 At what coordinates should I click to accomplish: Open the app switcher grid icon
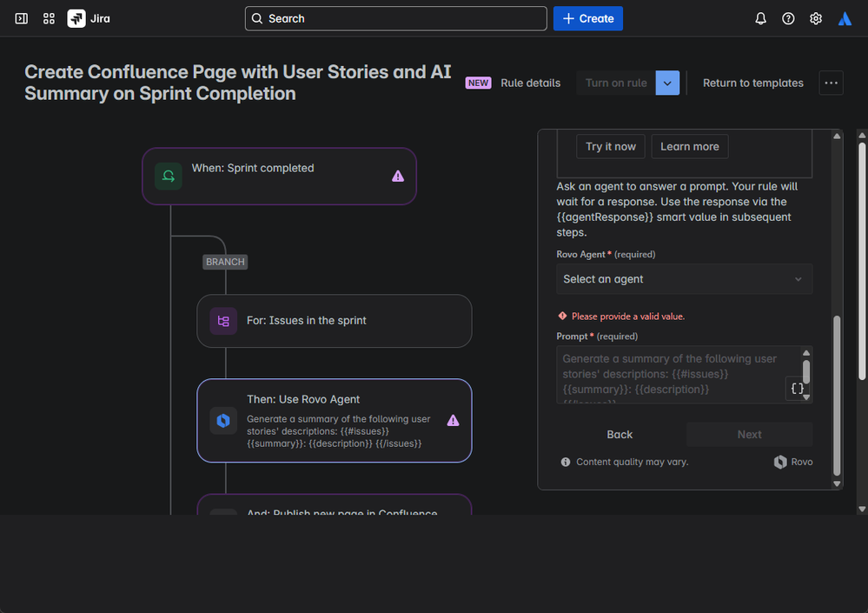[49, 19]
